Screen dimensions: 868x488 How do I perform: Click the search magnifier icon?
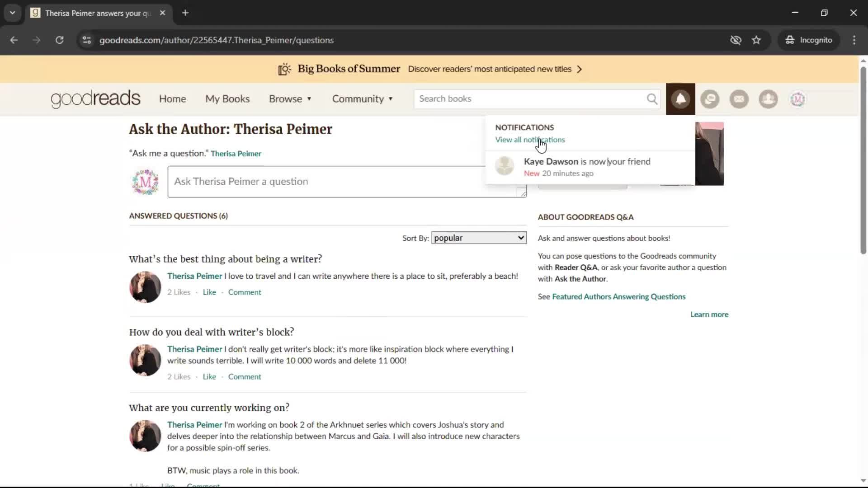pyautogui.click(x=652, y=99)
